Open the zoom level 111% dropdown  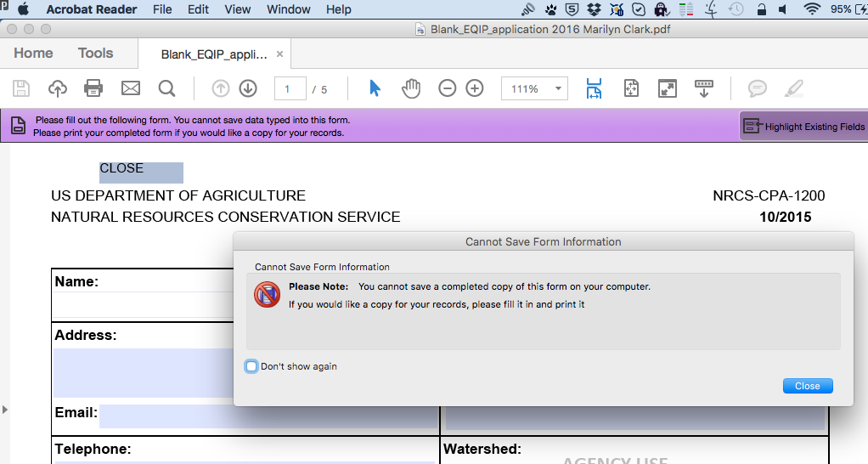click(x=534, y=88)
